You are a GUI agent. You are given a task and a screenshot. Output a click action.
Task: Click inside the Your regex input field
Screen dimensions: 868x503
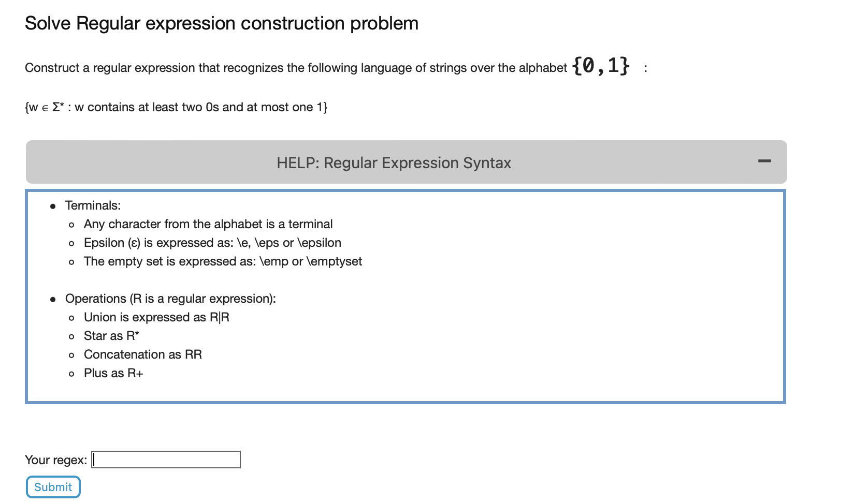[x=166, y=460]
